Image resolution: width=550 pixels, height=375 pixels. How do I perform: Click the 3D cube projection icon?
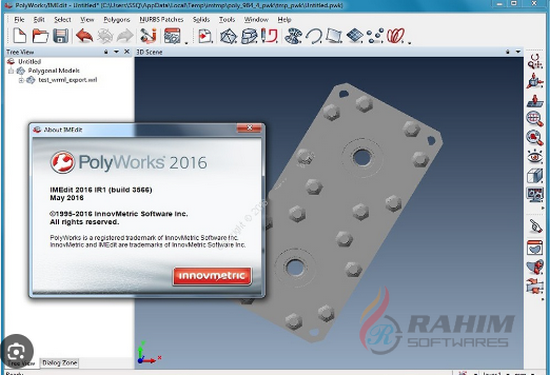click(535, 175)
